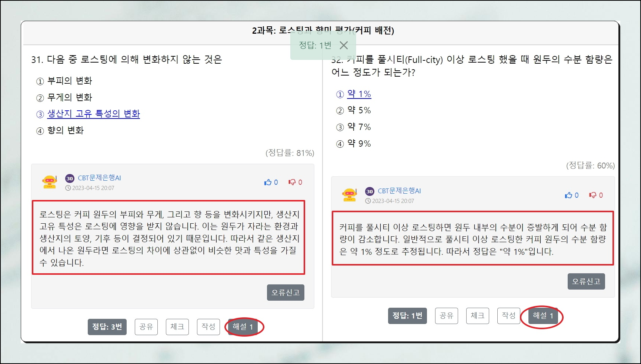Viewport: 641px width, 364px height.
Task: Toggle 해설 1 button for question 32
Action: 543,316
